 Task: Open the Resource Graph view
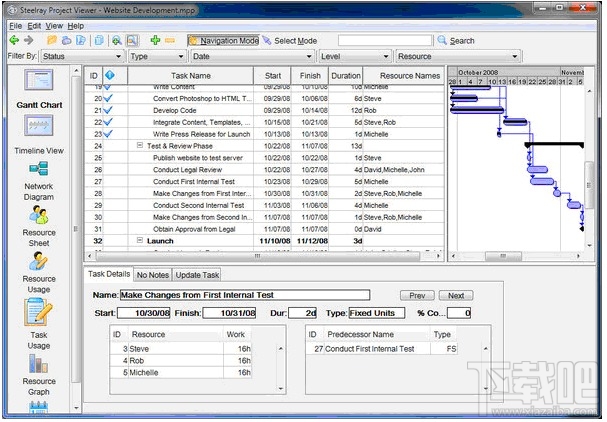coord(39,375)
